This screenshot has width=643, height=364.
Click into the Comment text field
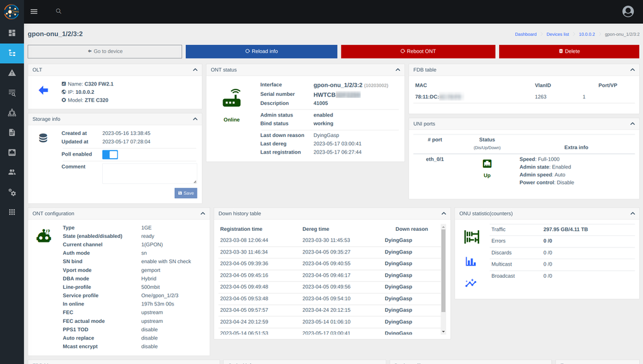(149, 173)
